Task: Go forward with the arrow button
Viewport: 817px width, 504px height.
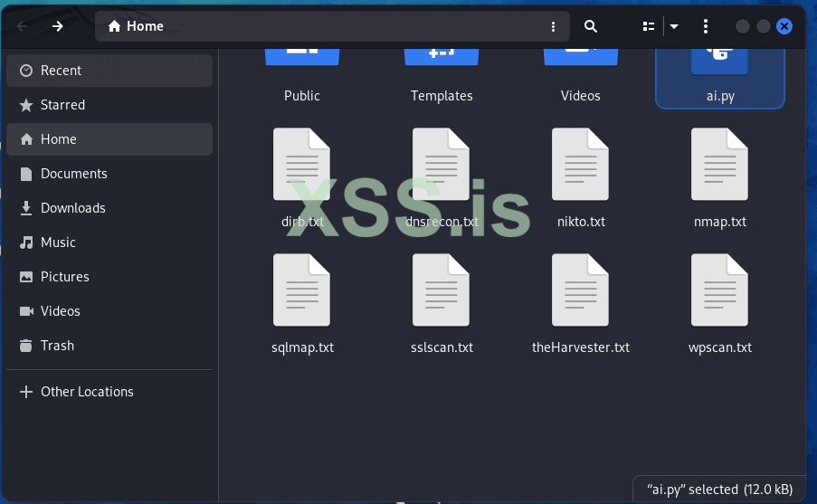Action: [x=57, y=26]
